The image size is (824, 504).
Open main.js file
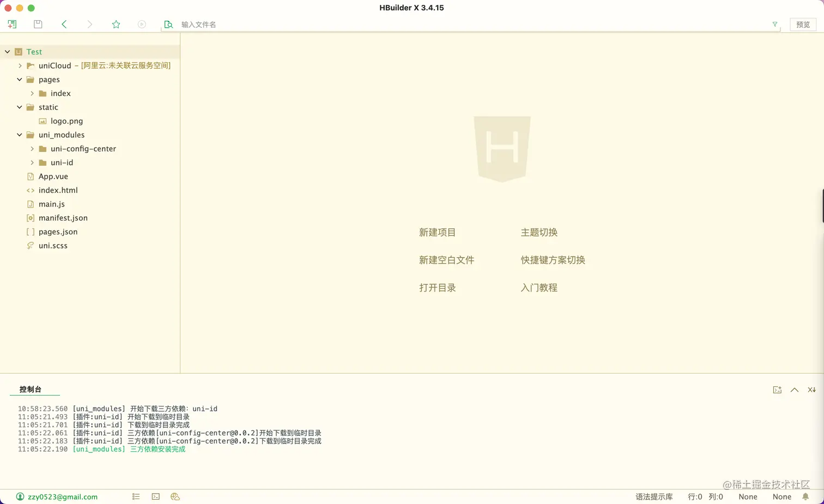pos(51,204)
